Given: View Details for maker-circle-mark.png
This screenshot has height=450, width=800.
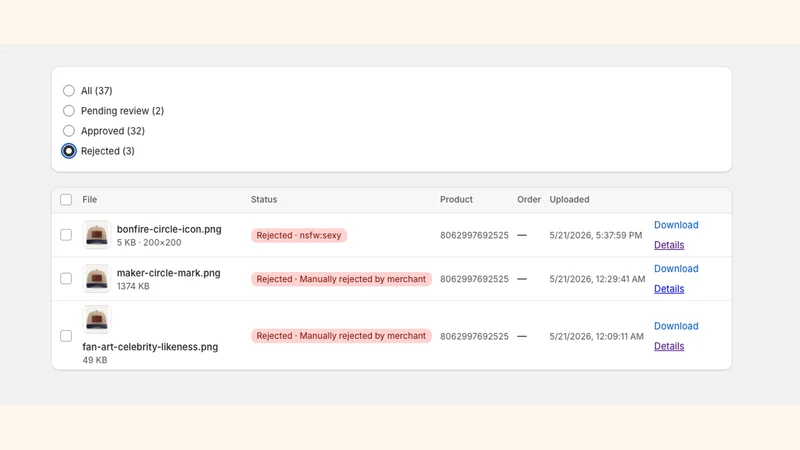Looking at the screenshot, I should (669, 289).
